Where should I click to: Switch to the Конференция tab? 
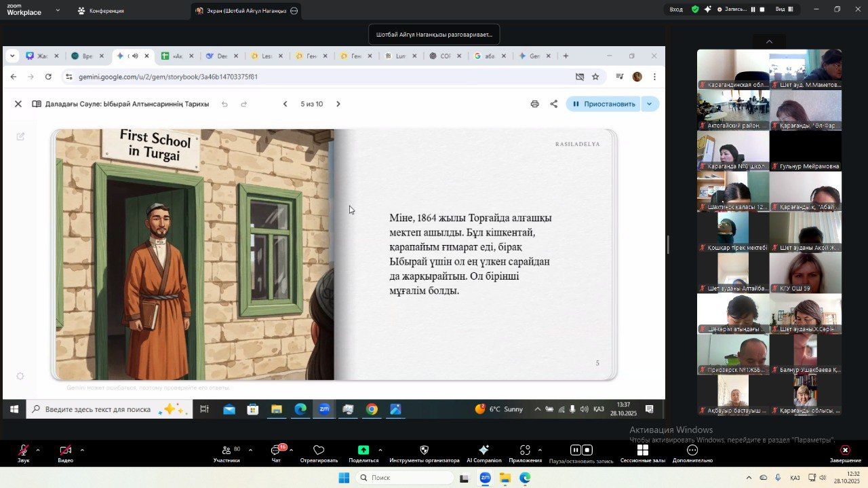(x=100, y=11)
